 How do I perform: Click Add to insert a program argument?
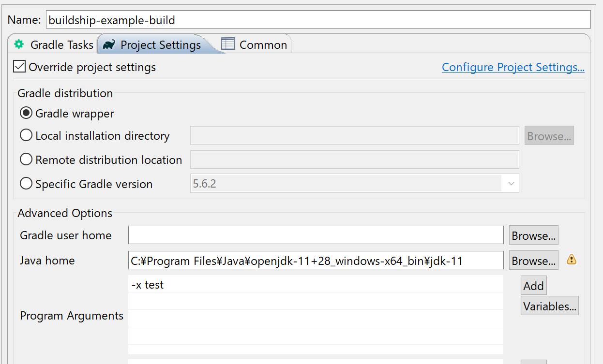(x=533, y=285)
